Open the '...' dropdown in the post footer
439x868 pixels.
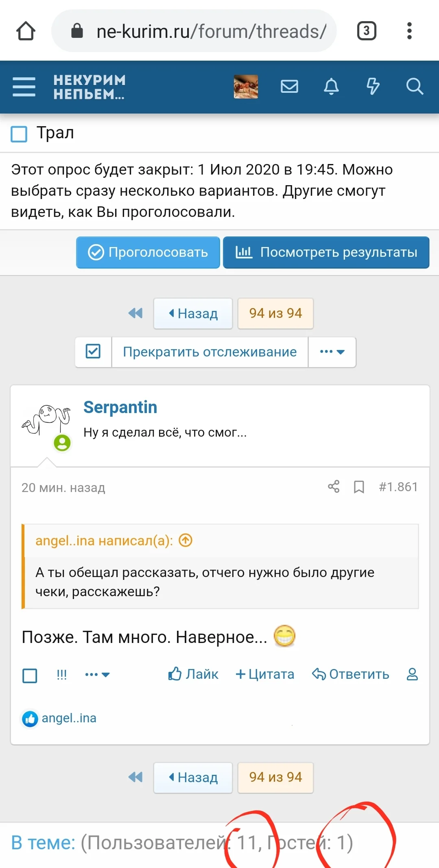coord(97,674)
